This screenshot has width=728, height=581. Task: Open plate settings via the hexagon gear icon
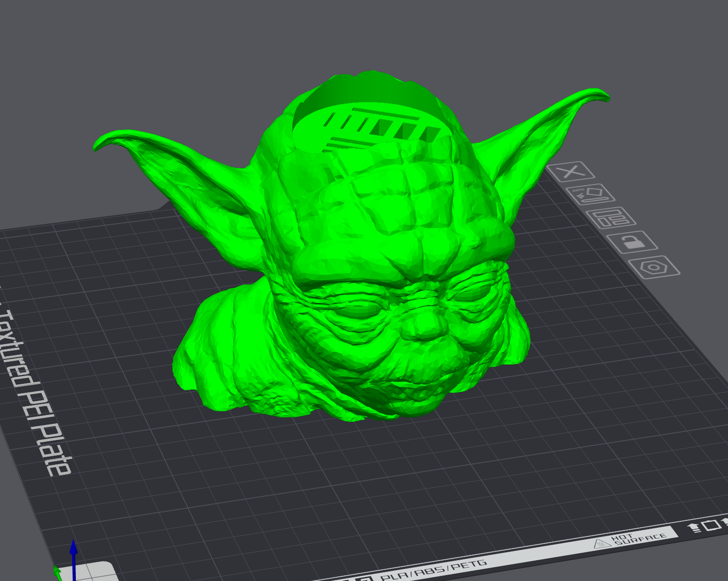coord(654,267)
